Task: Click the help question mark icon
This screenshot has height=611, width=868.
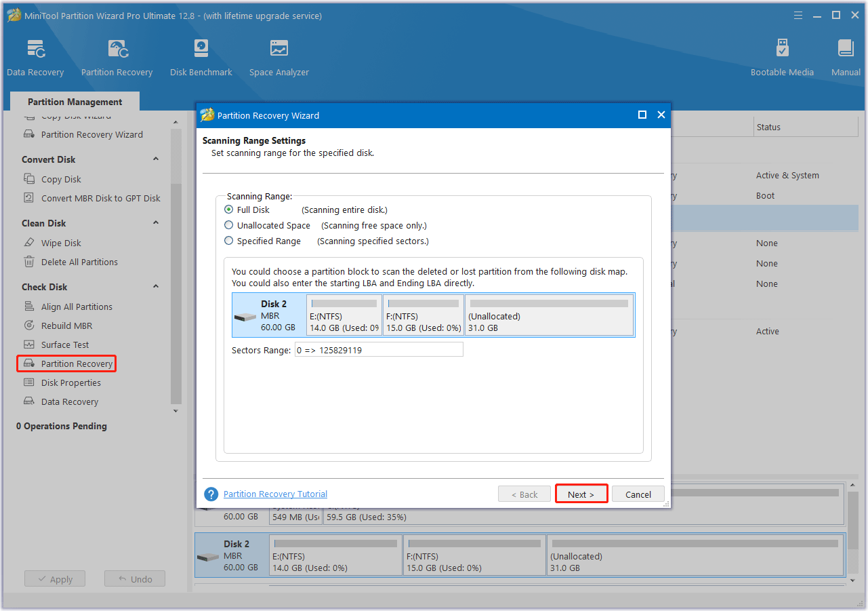Action: 211,494
